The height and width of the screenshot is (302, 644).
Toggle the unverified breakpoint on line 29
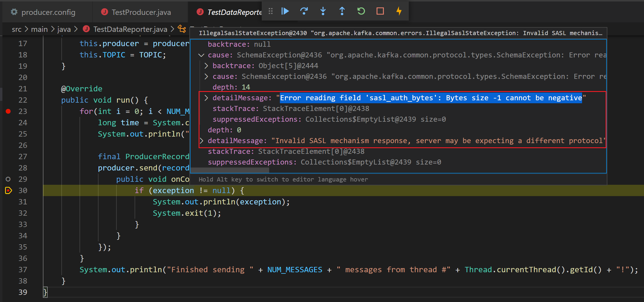(8, 179)
